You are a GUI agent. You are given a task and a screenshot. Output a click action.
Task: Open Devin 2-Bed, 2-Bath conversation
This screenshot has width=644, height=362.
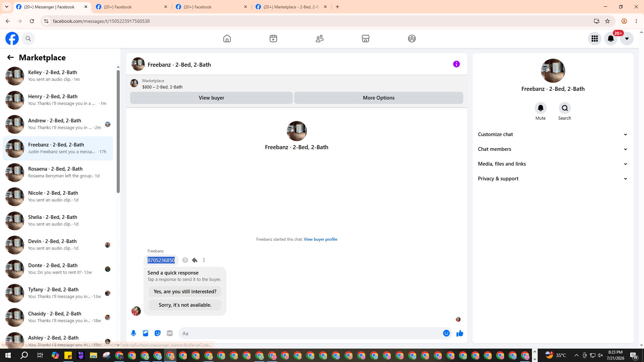click(x=58, y=245)
